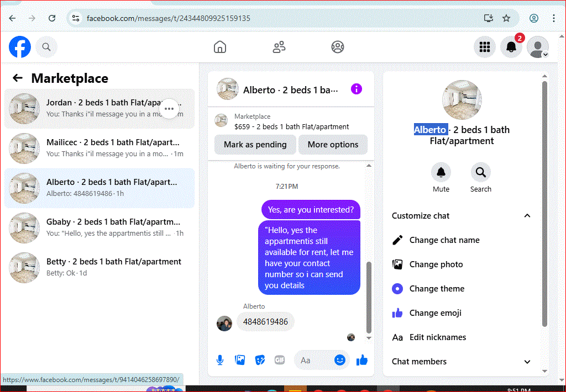Open the Jordan conversation

coord(99,109)
